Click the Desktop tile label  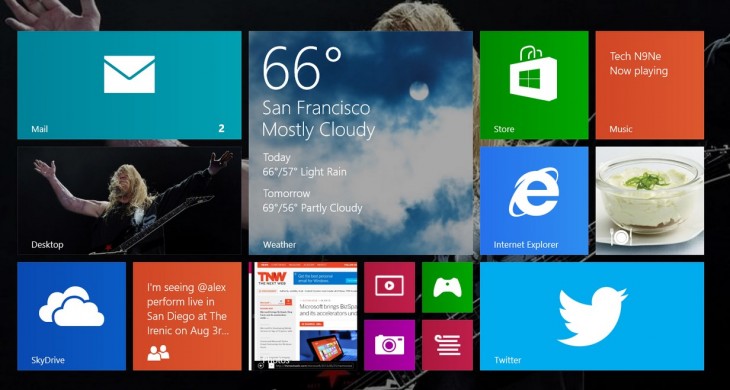coord(47,244)
